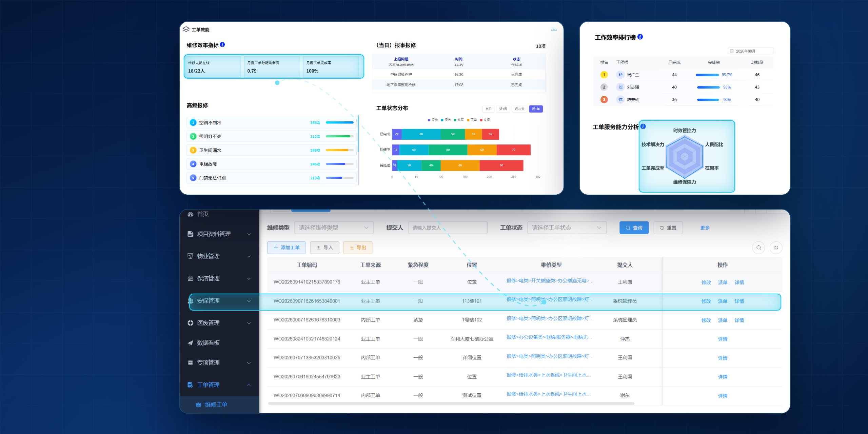Open the 请选择维修类型 dropdown
This screenshot has width=868, height=434.
334,228
